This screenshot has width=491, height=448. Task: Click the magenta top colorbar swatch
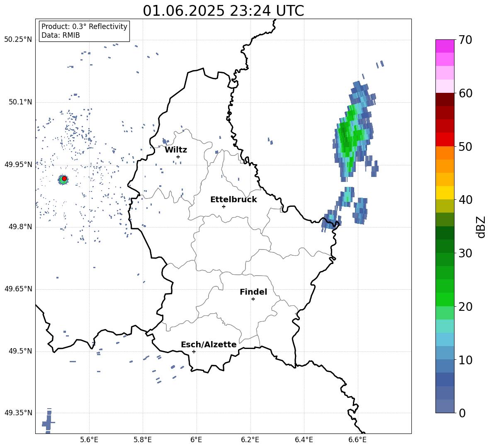point(445,46)
